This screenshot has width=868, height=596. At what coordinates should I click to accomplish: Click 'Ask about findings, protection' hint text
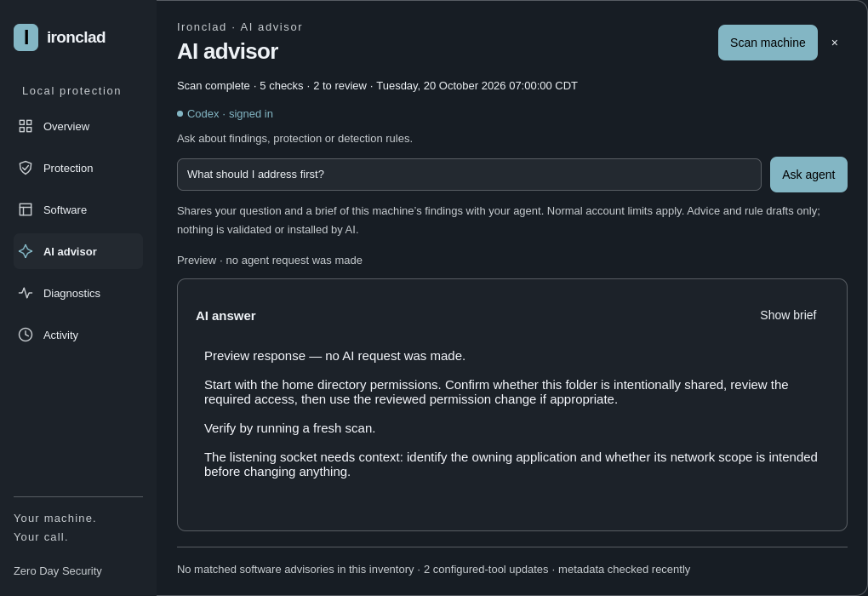(294, 139)
